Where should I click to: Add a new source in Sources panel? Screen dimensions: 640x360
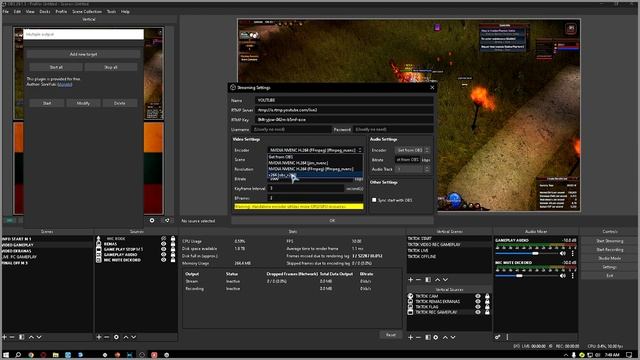pos(99,337)
